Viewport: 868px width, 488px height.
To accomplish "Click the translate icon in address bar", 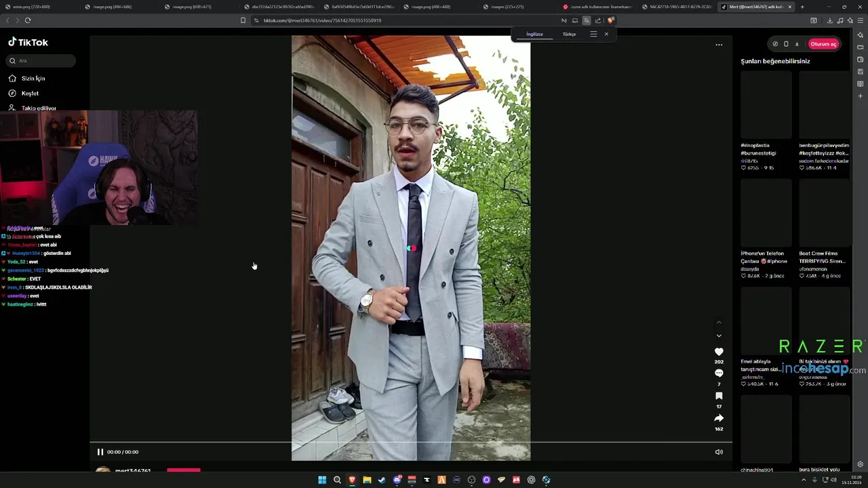I will (x=586, y=20).
